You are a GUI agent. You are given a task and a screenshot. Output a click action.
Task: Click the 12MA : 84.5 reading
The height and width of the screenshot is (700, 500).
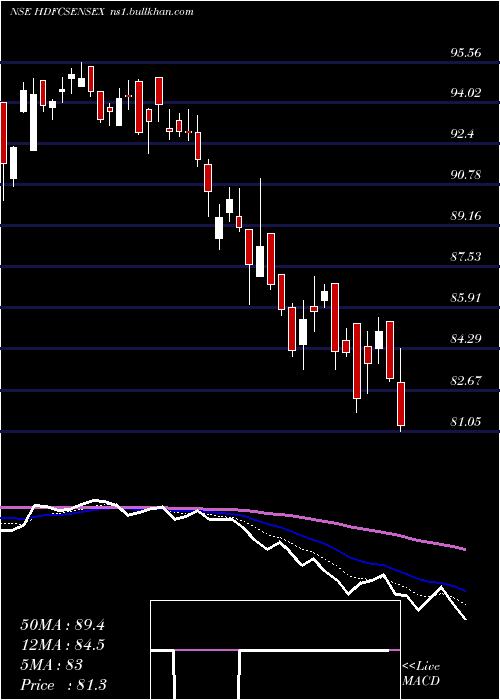pos(62,645)
